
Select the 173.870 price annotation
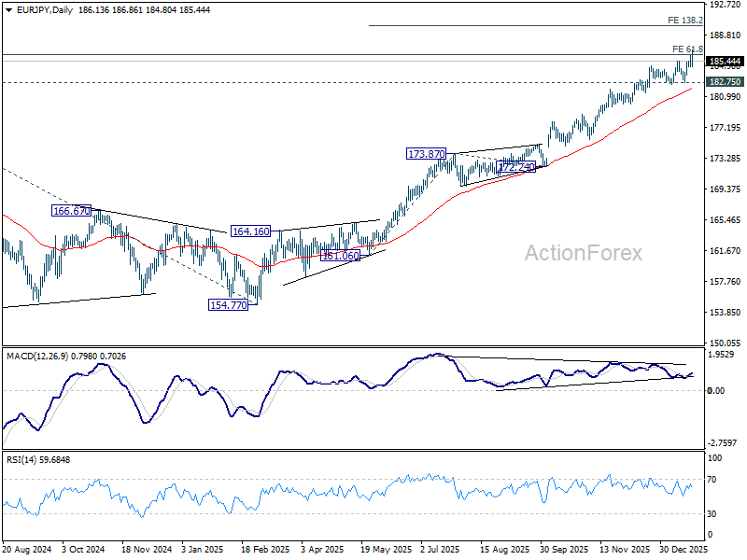[x=426, y=153]
